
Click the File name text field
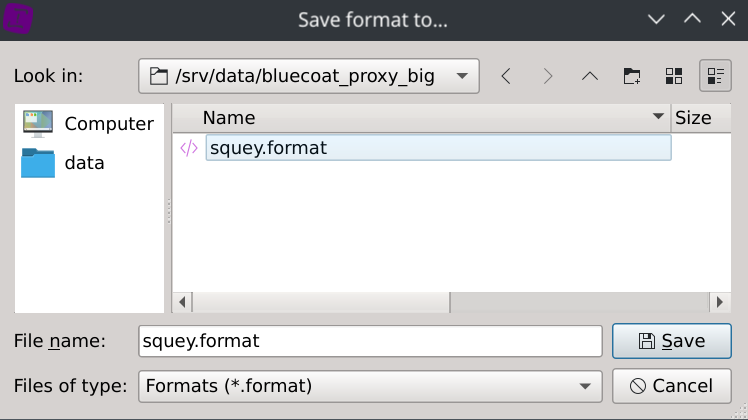click(x=370, y=341)
